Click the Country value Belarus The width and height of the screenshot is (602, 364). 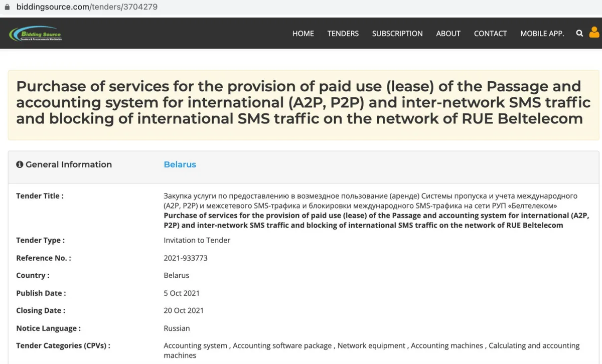(177, 275)
